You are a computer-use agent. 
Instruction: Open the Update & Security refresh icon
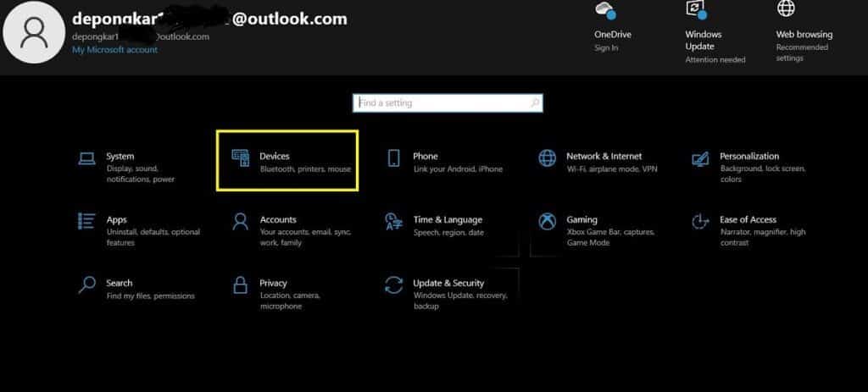tap(393, 284)
